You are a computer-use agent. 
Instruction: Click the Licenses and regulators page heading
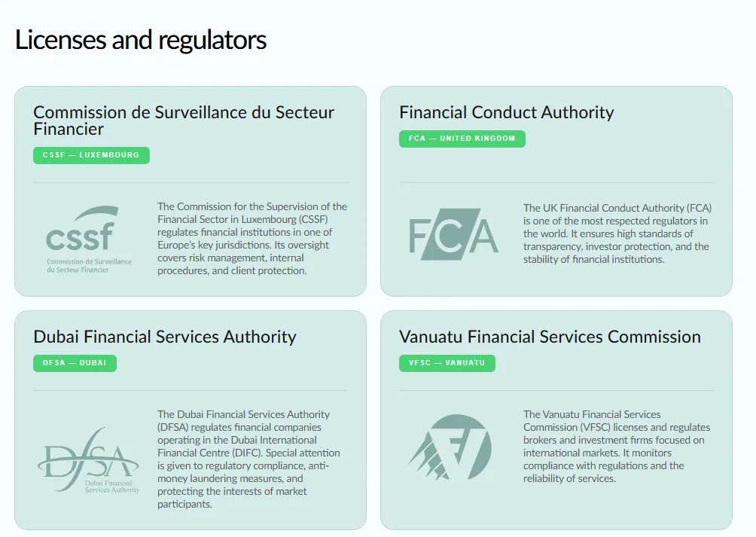141,40
